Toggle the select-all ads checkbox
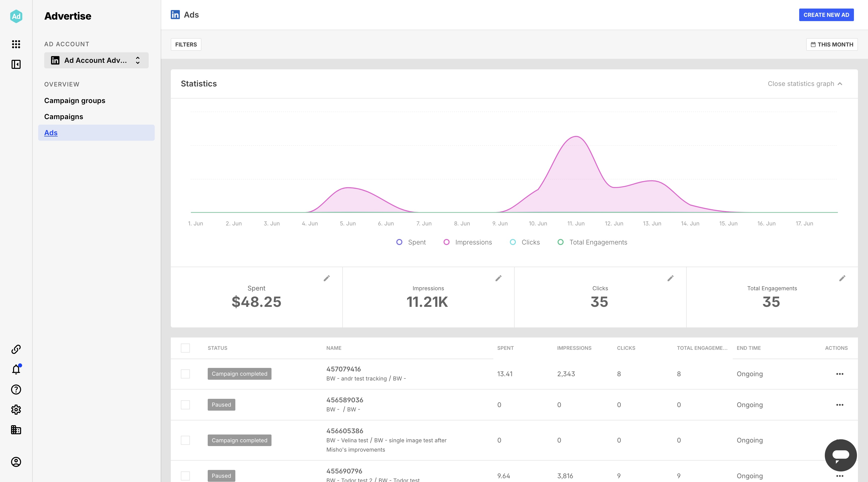Viewport: 868px width, 482px height. [x=185, y=348]
